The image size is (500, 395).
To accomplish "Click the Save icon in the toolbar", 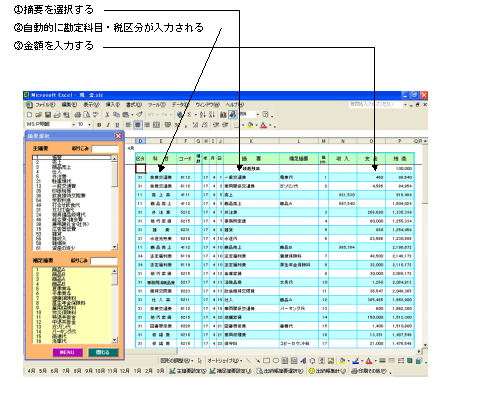I will (x=48, y=115).
